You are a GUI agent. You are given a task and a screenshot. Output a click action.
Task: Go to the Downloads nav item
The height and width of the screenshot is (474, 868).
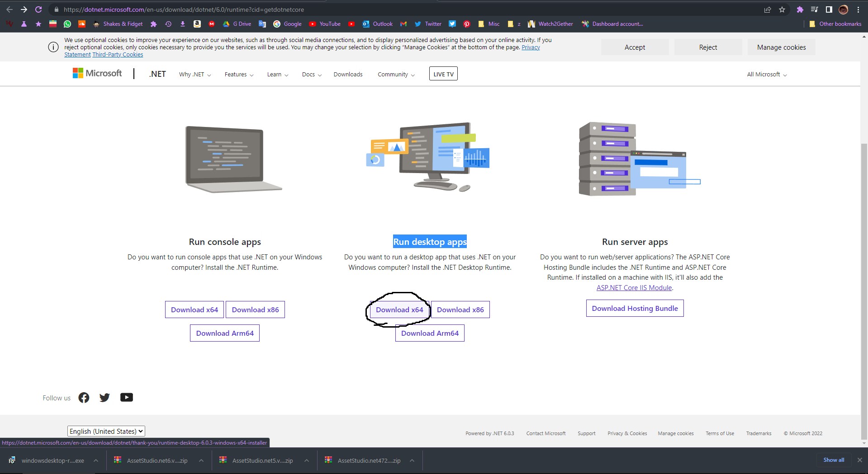348,75
